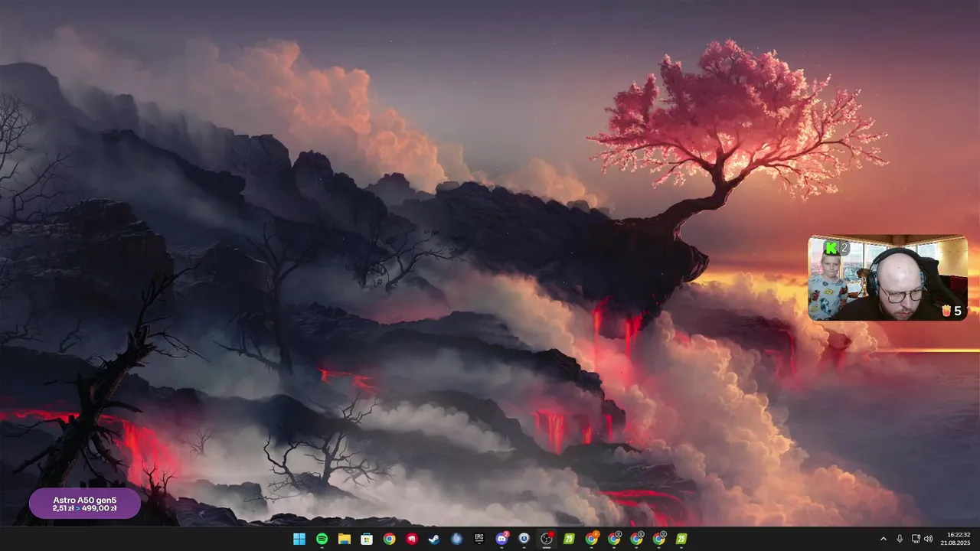980x551 pixels.
Task: Open the red fist app icon in taskbar
Action: point(412,539)
